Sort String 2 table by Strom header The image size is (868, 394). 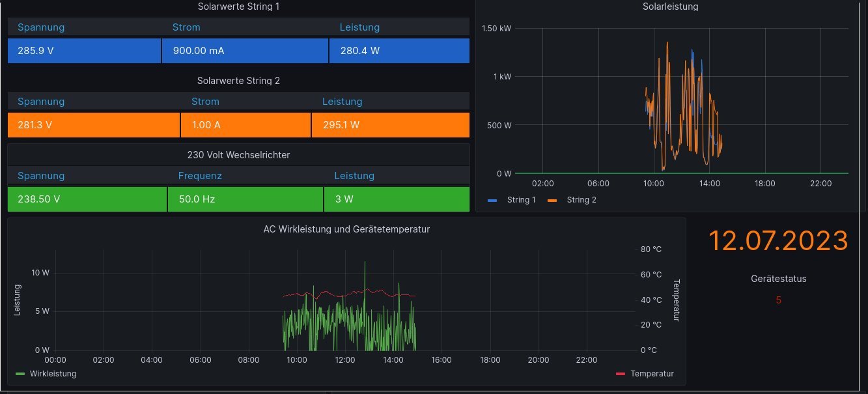(205, 102)
